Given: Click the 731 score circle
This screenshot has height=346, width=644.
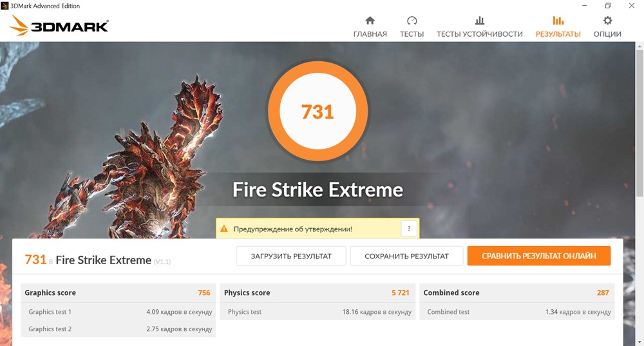Looking at the screenshot, I should (317, 111).
